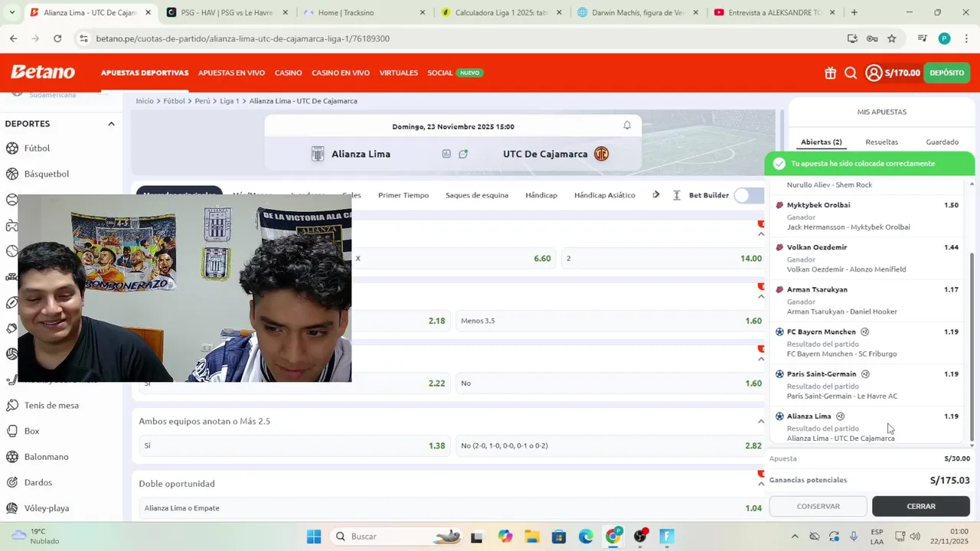Select the Box sport icon
Screen dimensions: 980x551
(x=11, y=431)
